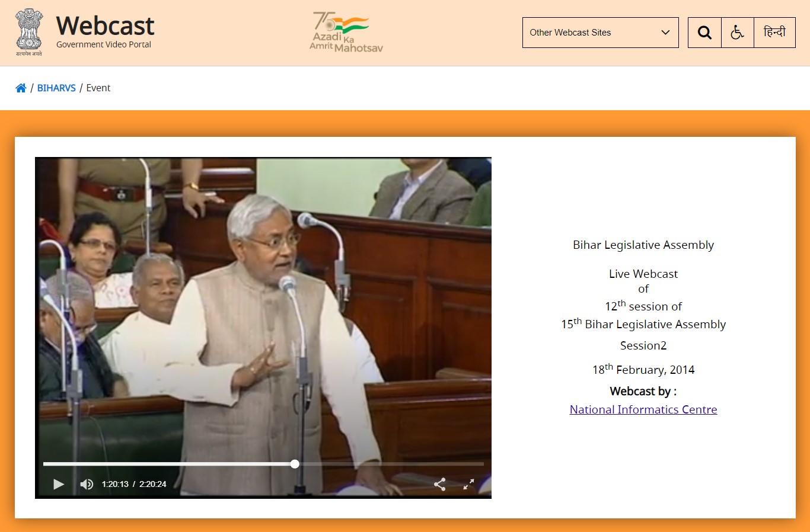Click the chevron arrow of webcast sites dropdown

(665, 33)
